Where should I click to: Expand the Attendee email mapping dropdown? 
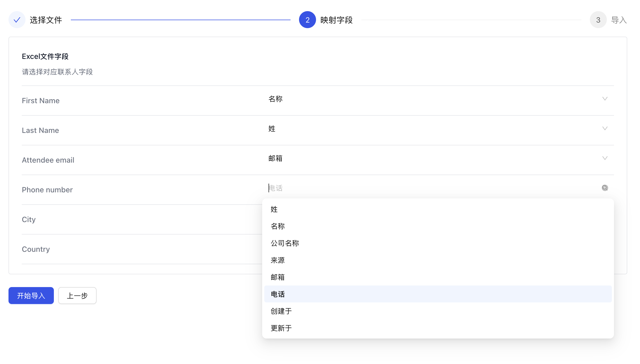605,158
